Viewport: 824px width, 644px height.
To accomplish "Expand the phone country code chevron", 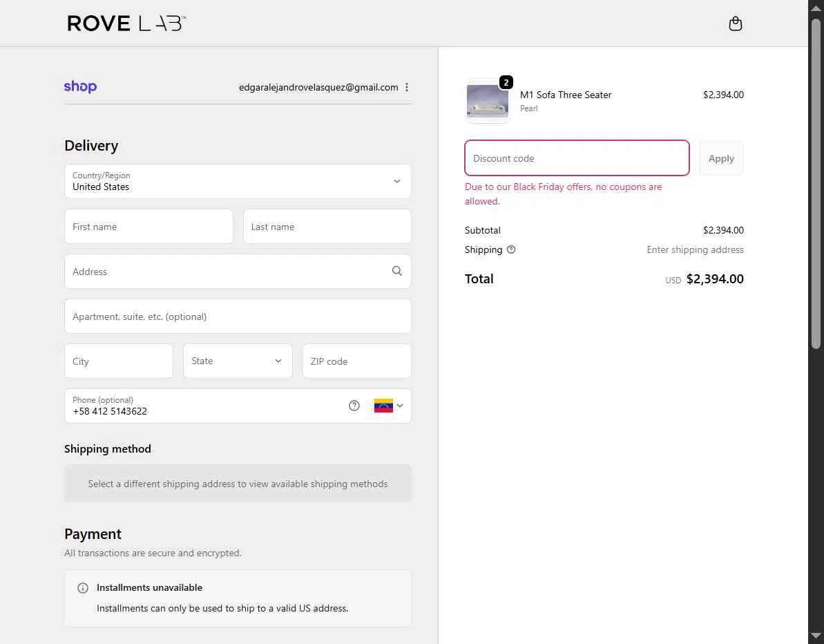I will click(400, 406).
